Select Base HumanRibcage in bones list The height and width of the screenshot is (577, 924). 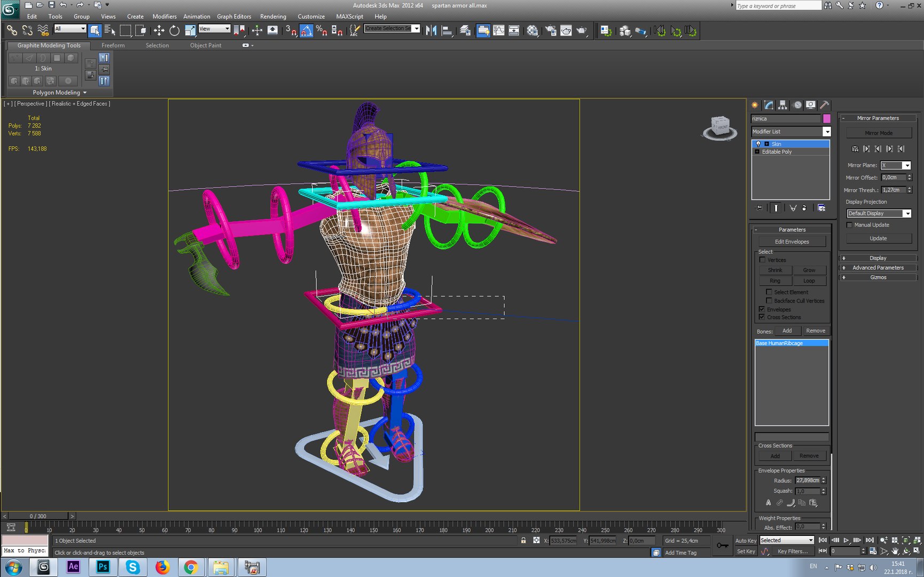(x=792, y=343)
